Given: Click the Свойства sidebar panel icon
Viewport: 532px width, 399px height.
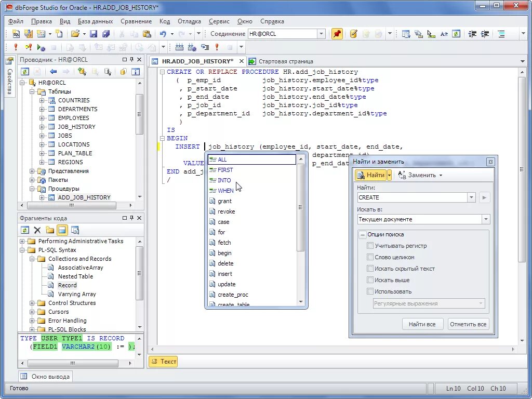Looking at the screenshot, I should [x=9, y=61].
